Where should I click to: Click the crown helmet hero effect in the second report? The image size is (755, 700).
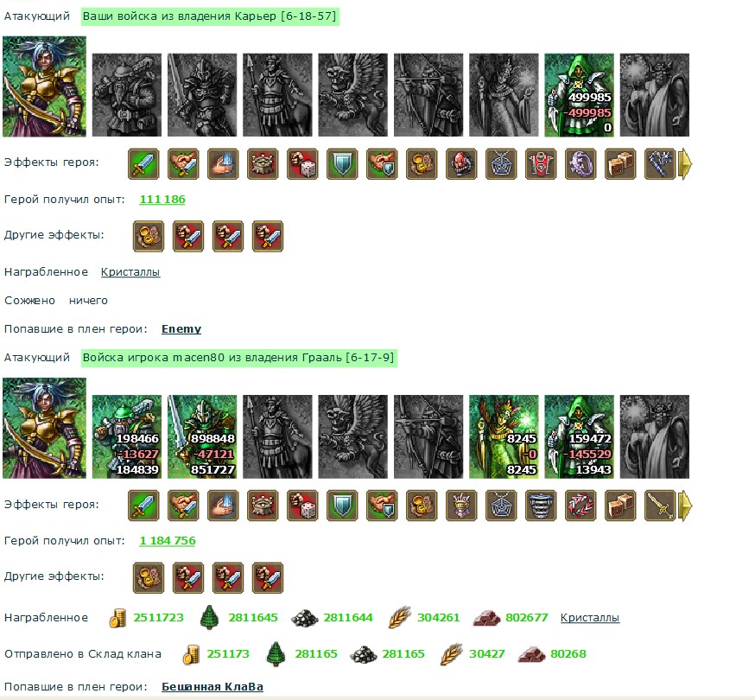click(x=461, y=506)
